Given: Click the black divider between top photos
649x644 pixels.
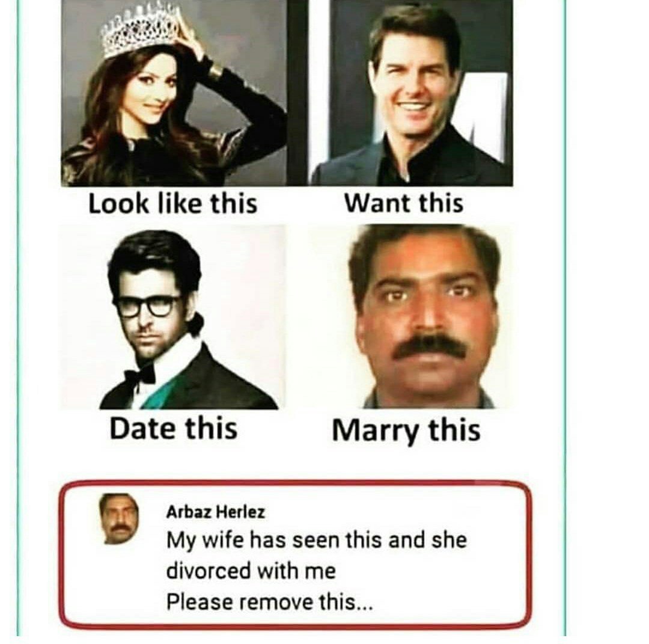Looking at the screenshot, I should pos(297,93).
